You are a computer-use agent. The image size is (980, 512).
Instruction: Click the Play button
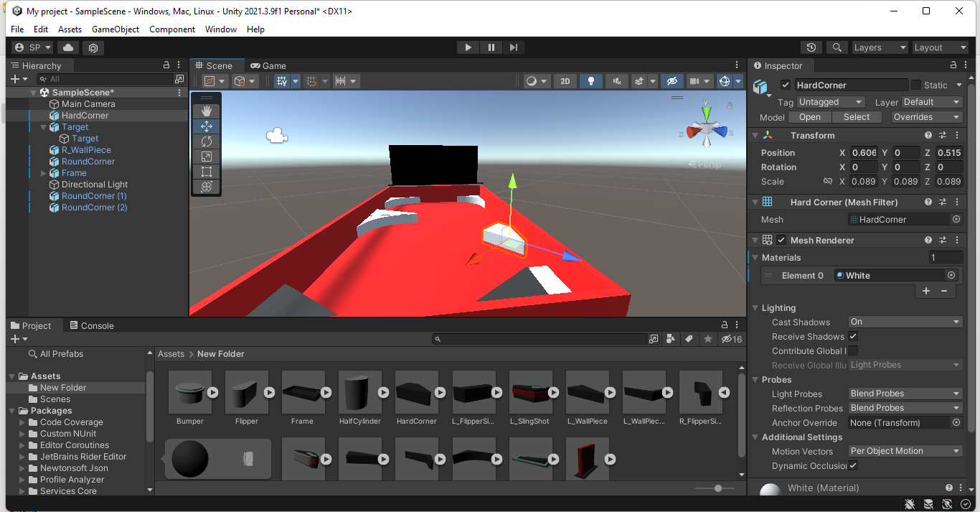[x=468, y=47]
